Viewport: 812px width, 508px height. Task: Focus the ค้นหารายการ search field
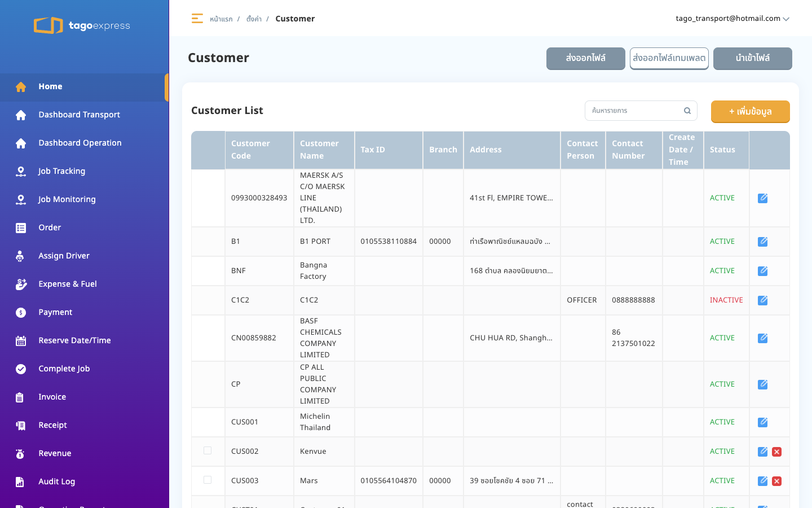pos(641,111)
